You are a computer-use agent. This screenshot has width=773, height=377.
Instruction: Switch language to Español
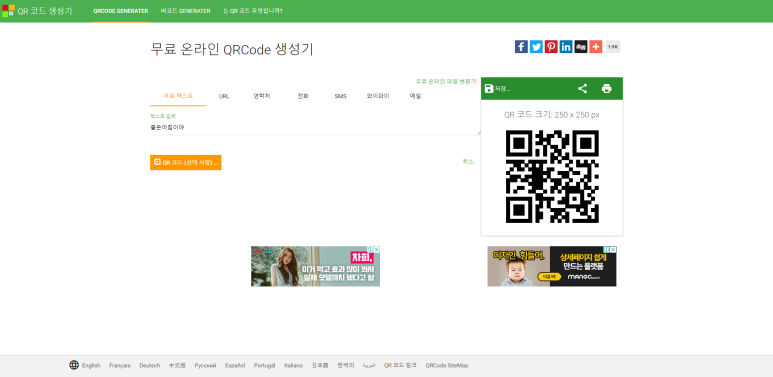point(235,366)
